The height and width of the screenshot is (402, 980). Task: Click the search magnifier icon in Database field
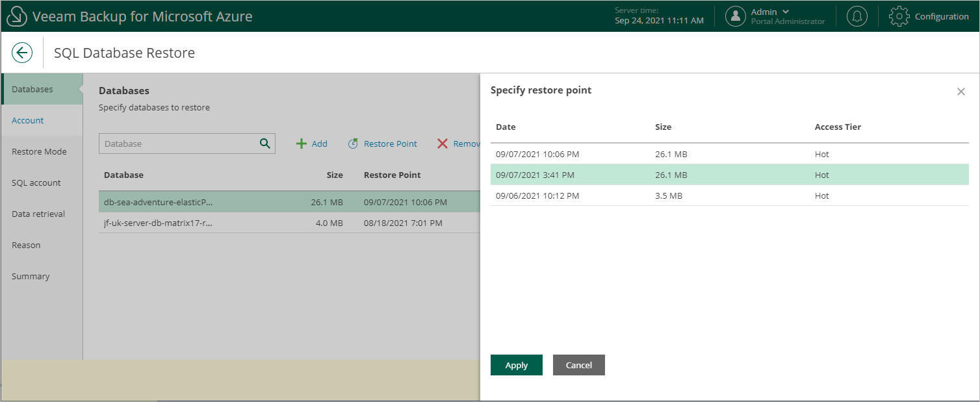point(264,144)
